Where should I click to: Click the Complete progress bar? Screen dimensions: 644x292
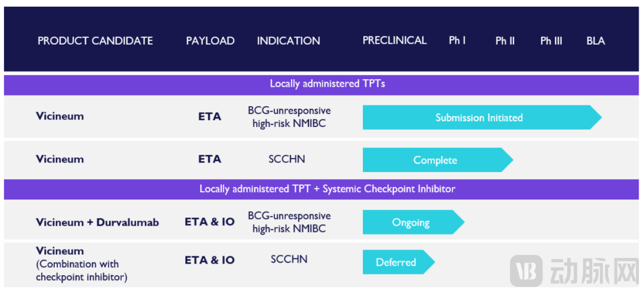(435, 160)
